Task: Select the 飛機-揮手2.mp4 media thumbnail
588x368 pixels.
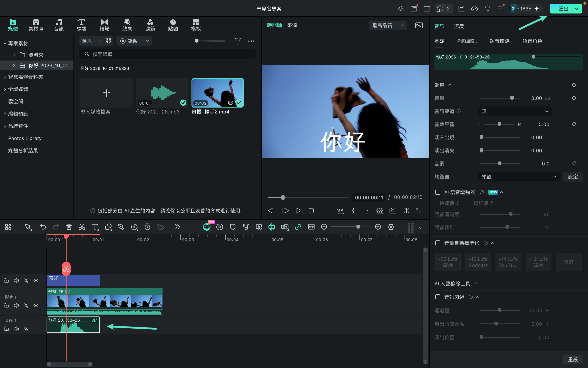Action: tap(217, 93)
